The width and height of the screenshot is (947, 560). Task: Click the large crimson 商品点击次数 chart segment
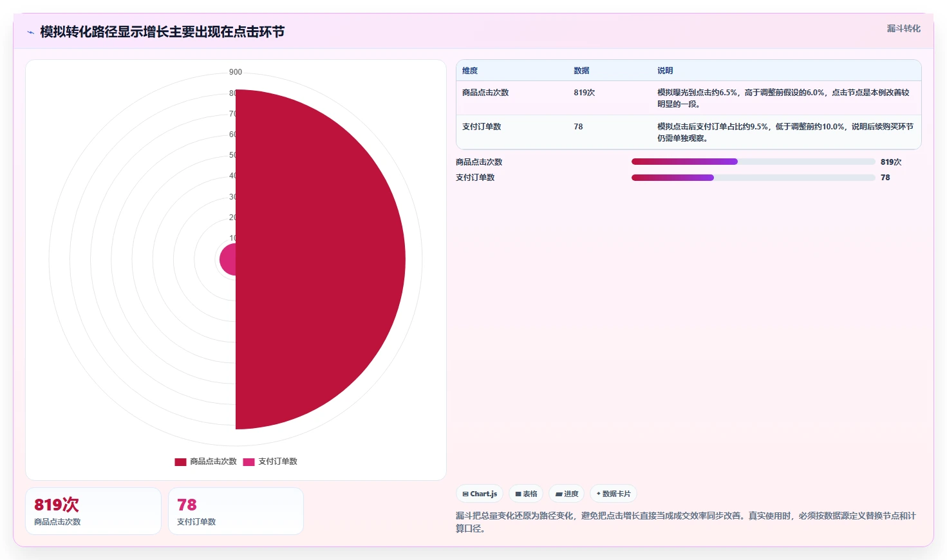pos(322,259)
